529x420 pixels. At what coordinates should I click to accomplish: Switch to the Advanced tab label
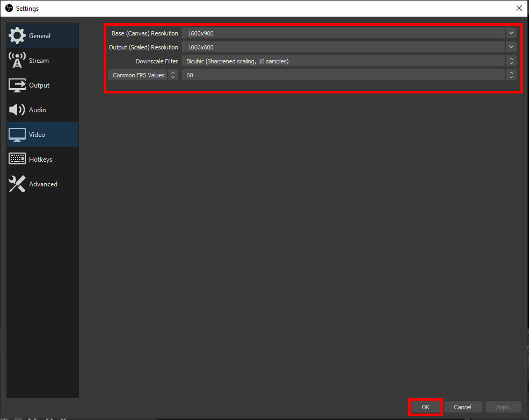pos(43,184)
